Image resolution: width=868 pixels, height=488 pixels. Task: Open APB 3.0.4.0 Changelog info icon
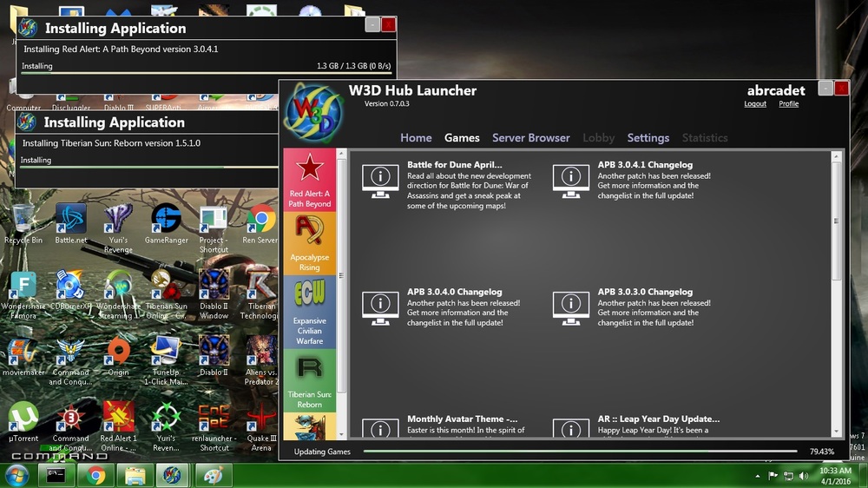[x=380, y=308]
